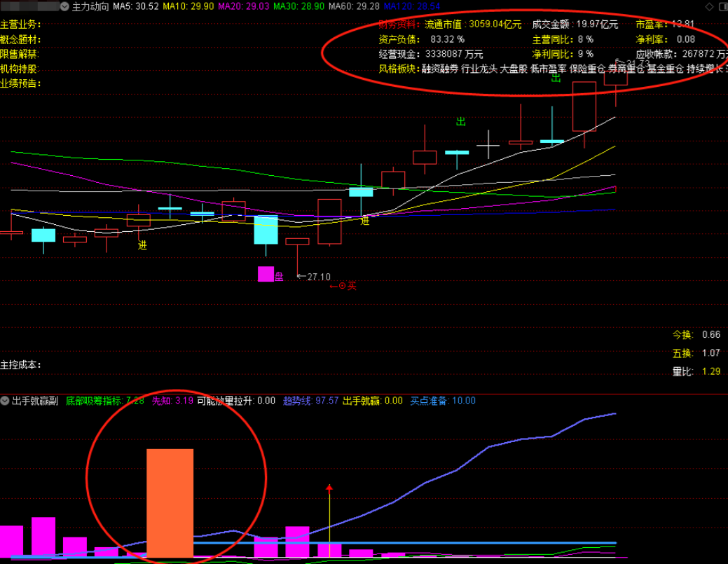
Task: Open the 出手就赢副 indicator dropdown arrow
Action: click(5, 401)
